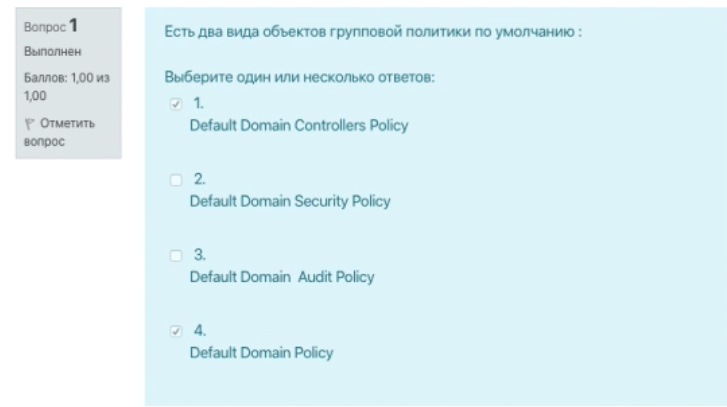Click answer number 1. label
727x407 pixels.
coord(198,103)
